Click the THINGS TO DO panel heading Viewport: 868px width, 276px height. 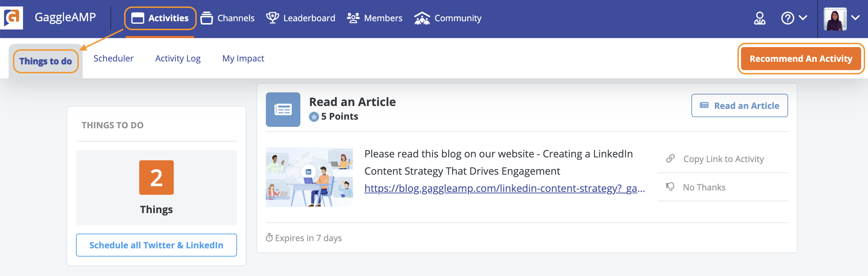click(x=113, y=125)
